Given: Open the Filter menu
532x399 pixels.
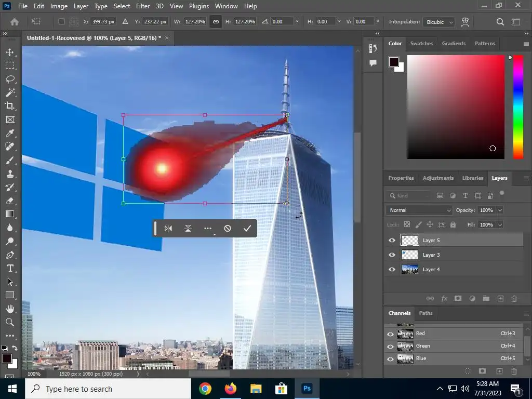Looking at the screenshot, I should tap(143, 6).
